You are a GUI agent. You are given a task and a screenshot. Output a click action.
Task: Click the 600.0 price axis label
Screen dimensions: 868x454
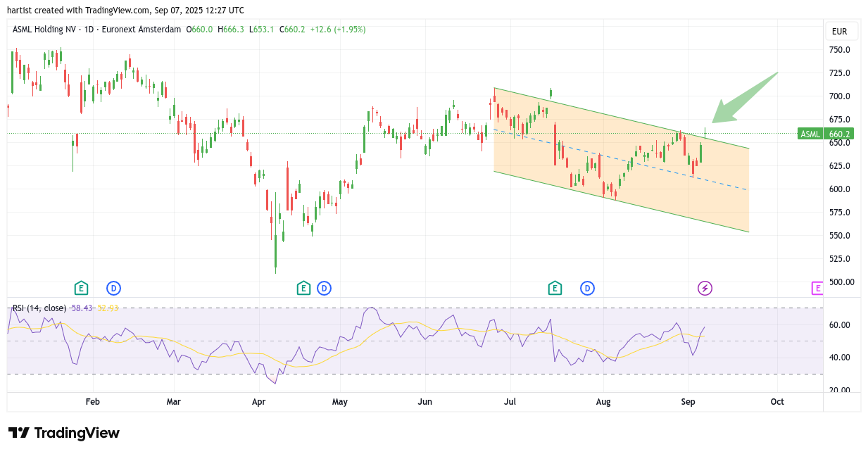tap(840, 189)
